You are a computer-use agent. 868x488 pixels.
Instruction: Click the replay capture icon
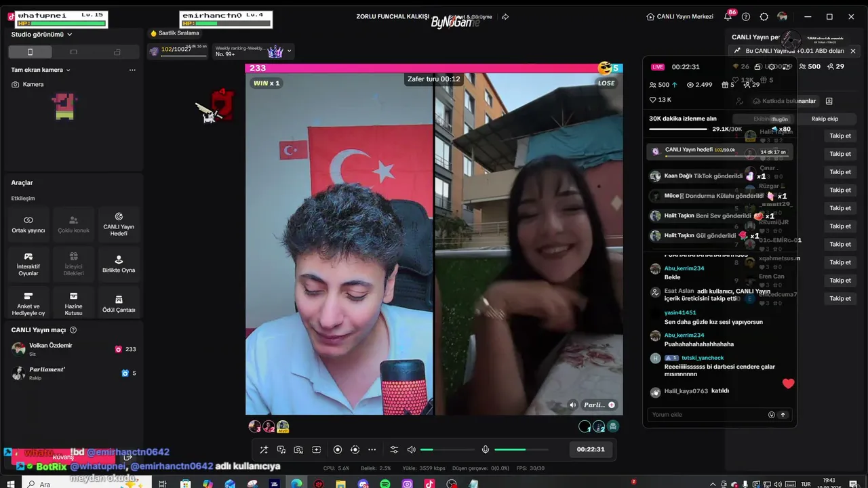click(355, 449)
